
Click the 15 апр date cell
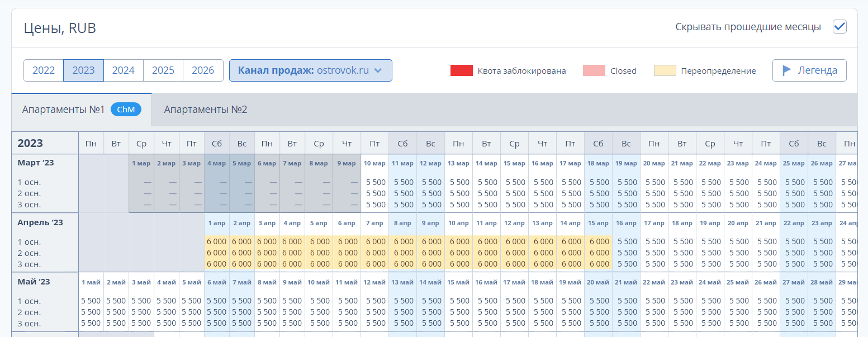point(599,222)
